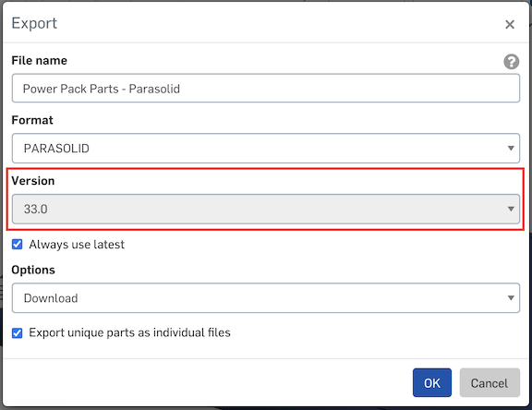Click the 'Options' heading label

pos(33,270)
